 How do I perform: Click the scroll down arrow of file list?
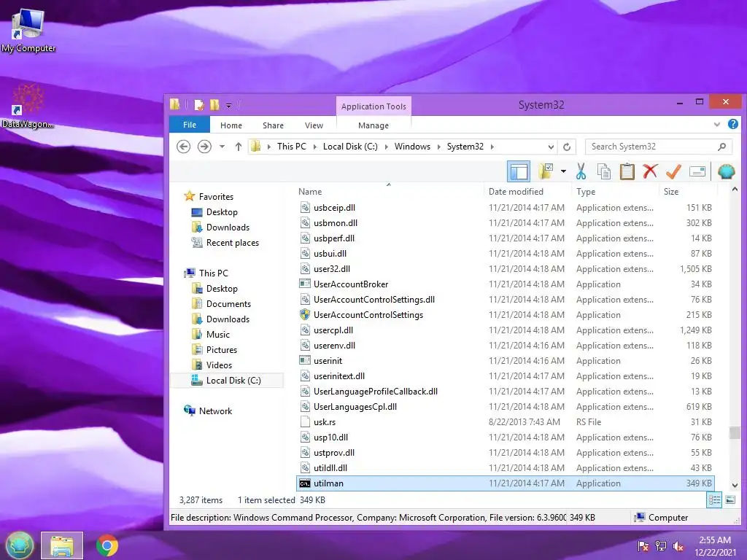click(735, 486)
